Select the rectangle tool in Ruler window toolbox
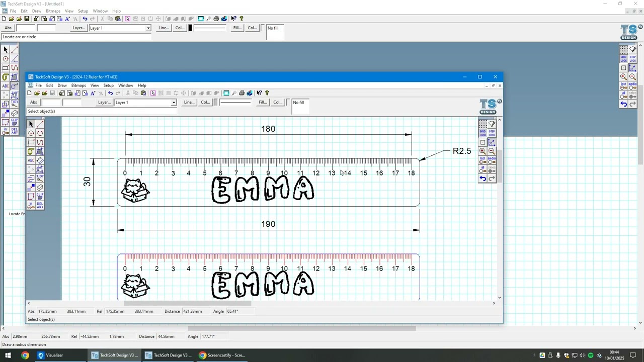Viewport: 644px width, 362px height. 31,142
